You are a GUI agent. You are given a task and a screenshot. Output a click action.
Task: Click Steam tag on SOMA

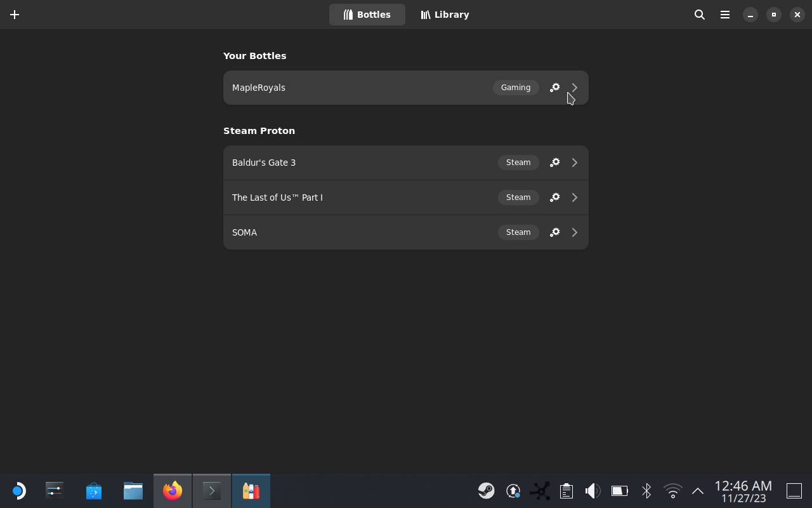518,232
